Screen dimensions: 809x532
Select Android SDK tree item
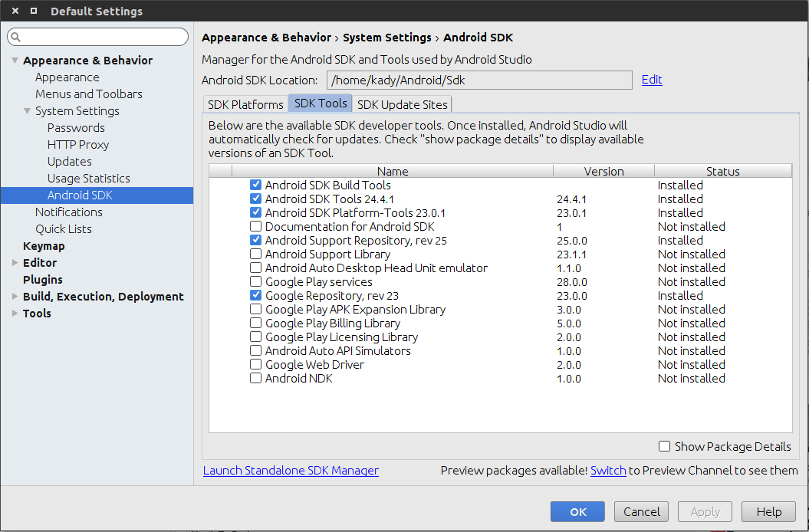coord(97,195)
